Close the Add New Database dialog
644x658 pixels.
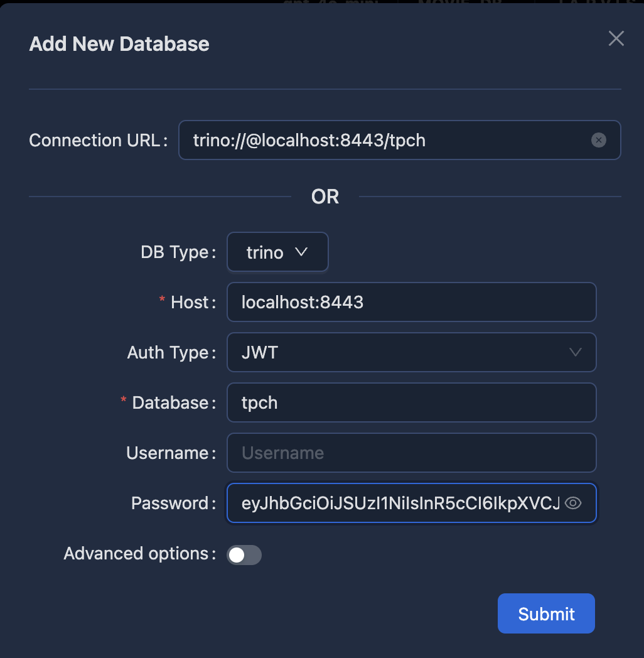[x=616, y=38]
